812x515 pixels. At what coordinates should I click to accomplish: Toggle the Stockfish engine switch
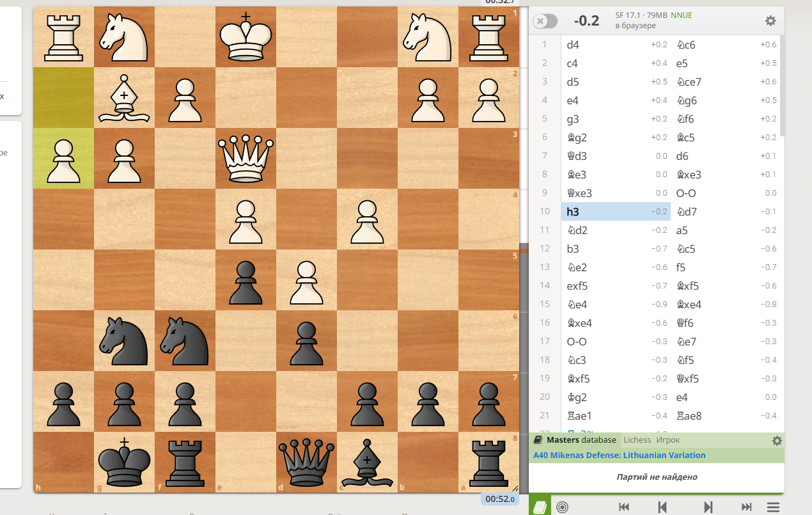pos(545,21)
